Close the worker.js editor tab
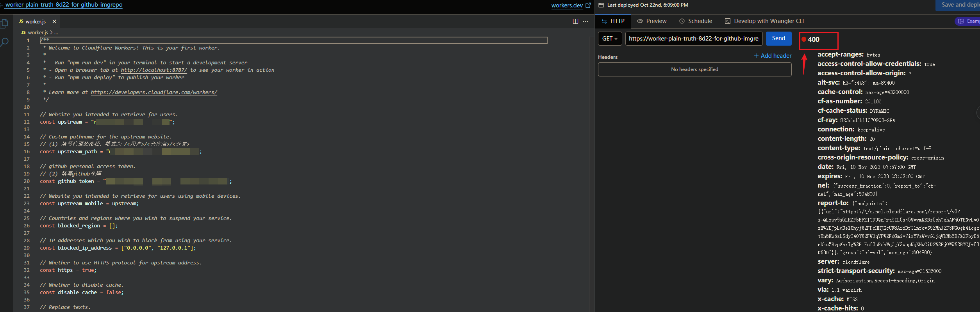Viewport: 980px width, 312px height. pos(54,21)
